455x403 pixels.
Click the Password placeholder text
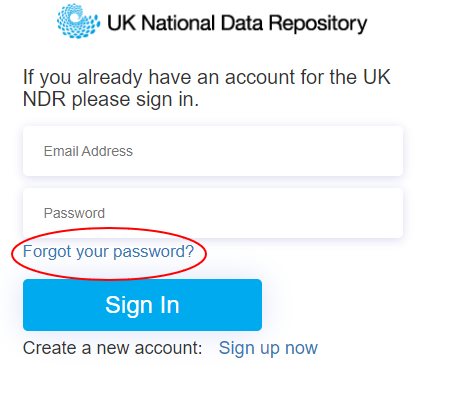tap(74, 213)
